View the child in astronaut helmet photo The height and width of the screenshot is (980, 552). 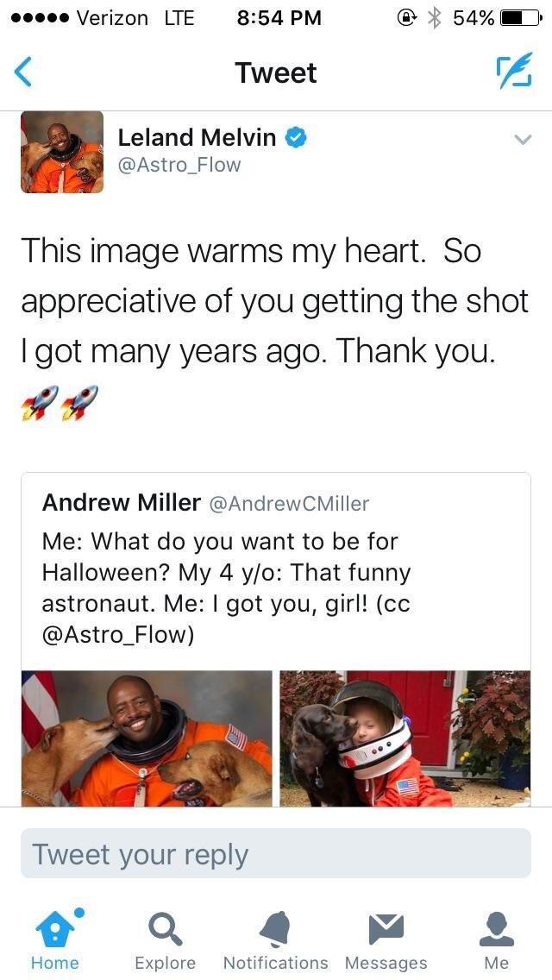point(405,738)
